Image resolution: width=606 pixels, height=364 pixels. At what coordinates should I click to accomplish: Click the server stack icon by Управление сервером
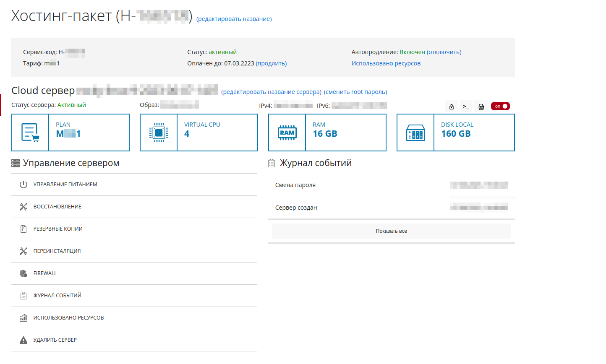pyautogui.click(x=16, y=163)
